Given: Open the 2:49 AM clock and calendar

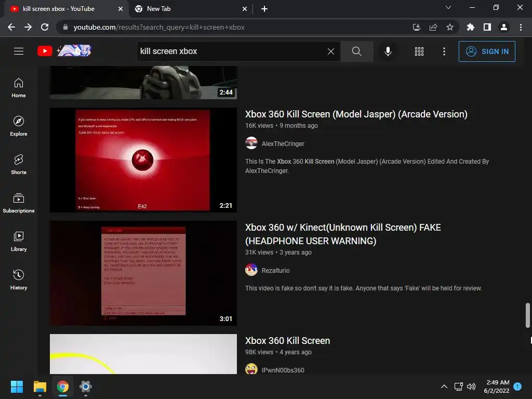Looking at the screenshot, I should [497, 387].
